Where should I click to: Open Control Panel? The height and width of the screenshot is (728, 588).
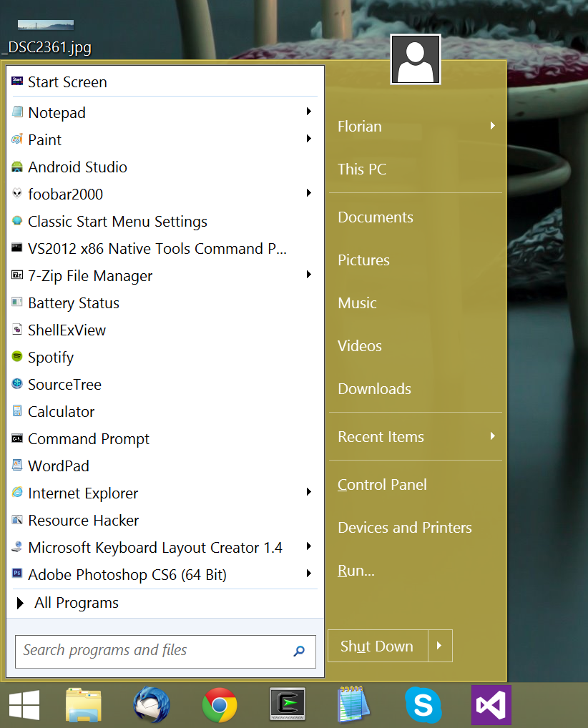pyautogui.click(x=382, y=484)
